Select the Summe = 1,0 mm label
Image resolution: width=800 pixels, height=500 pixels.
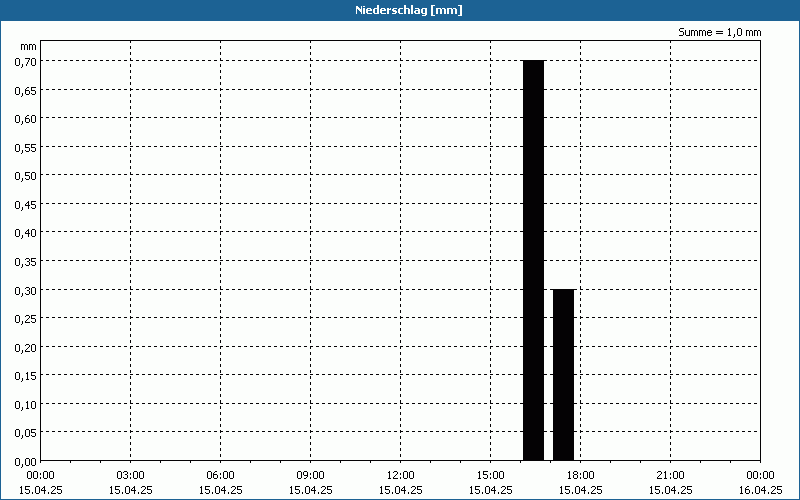tap(719, 32)
